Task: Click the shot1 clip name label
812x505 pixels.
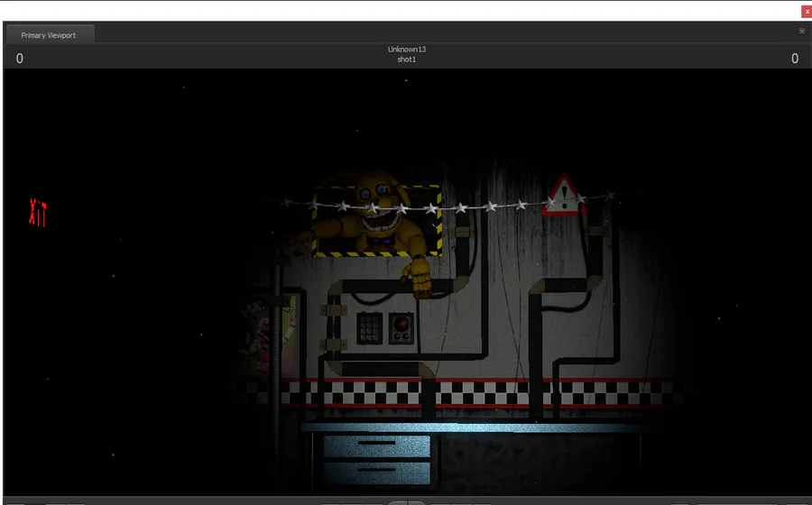Action: point(407,60)
